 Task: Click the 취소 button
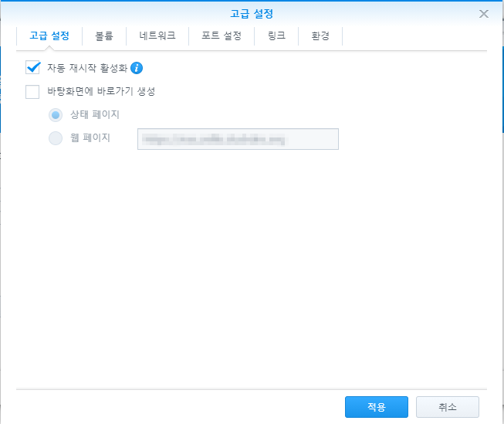point(448,407)
